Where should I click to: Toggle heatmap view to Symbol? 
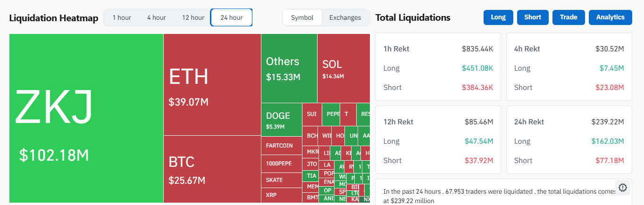coord(302,17)
